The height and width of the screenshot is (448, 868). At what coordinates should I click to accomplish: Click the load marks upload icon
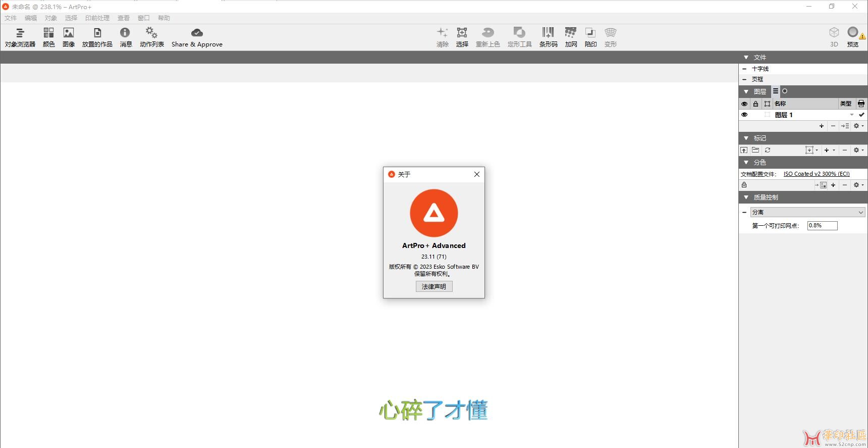pyautogui.click(x=744, y=150)
